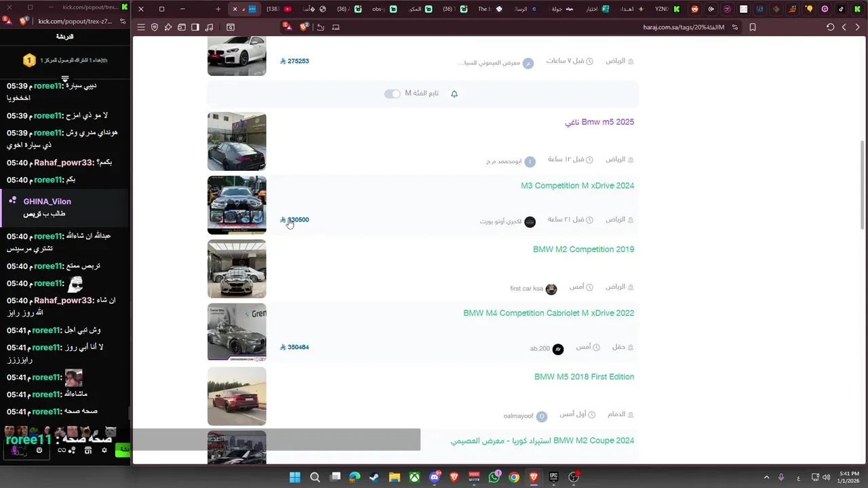Reload the Haraj page
The image size is (868, 488).
830,27
